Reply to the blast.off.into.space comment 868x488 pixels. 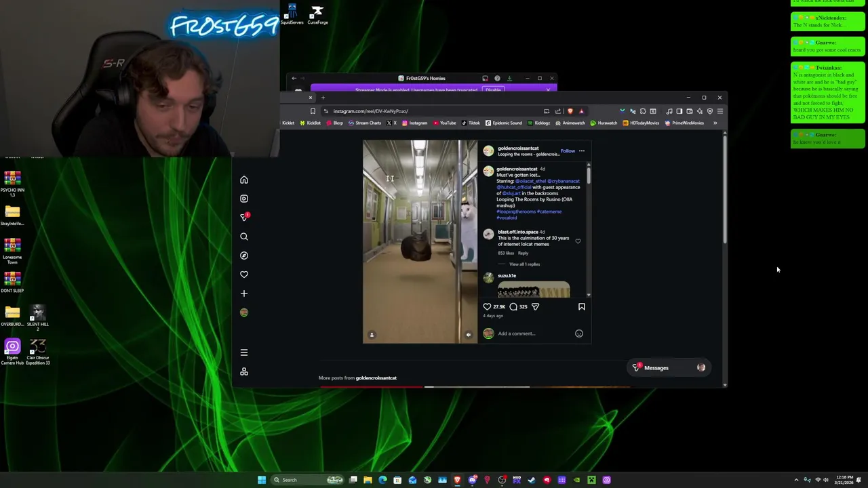[523, 253]
